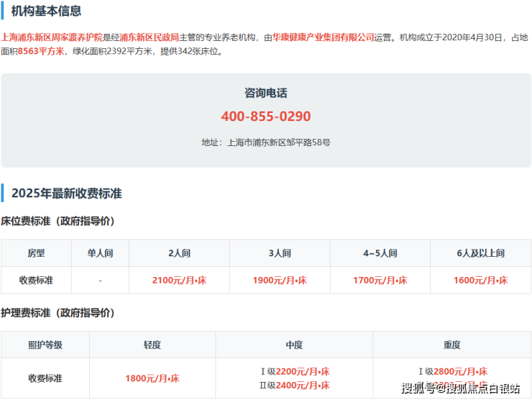Click the phone number 400-855-0290
532x400 pixels.
click(266, 117)
